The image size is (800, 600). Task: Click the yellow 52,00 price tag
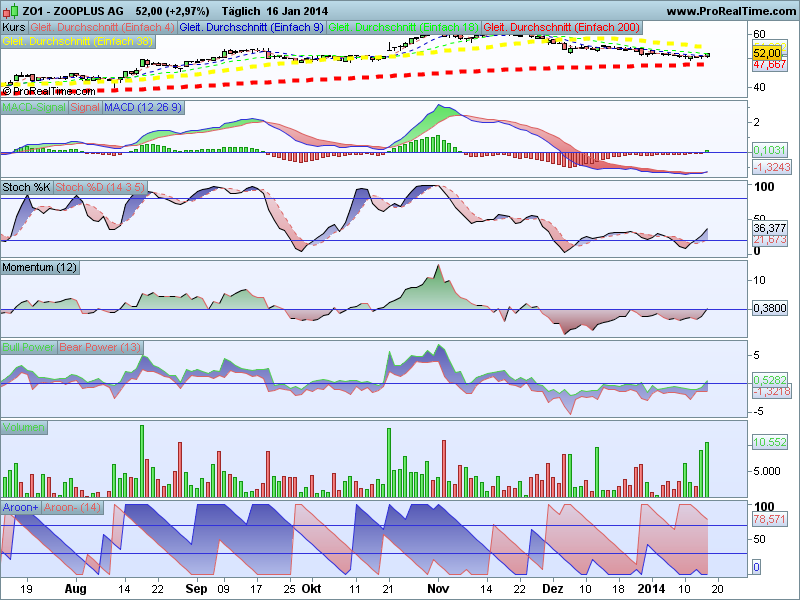click(767, 53)
